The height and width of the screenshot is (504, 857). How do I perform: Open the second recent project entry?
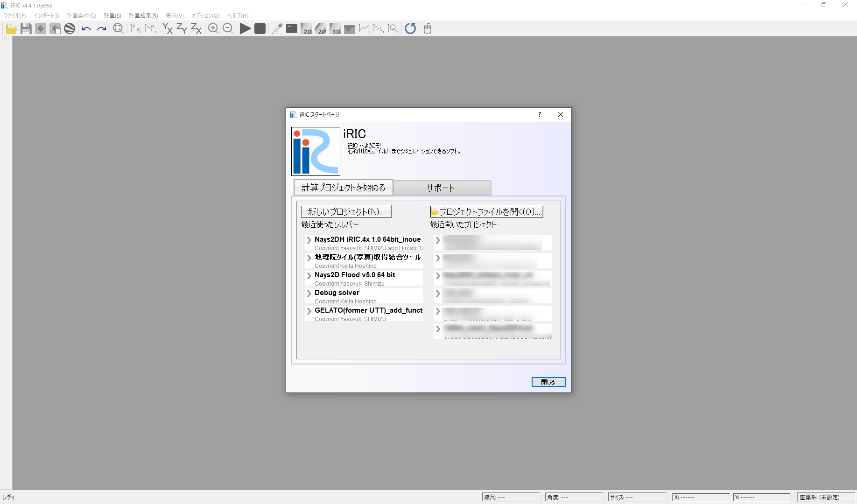(493, 261)
